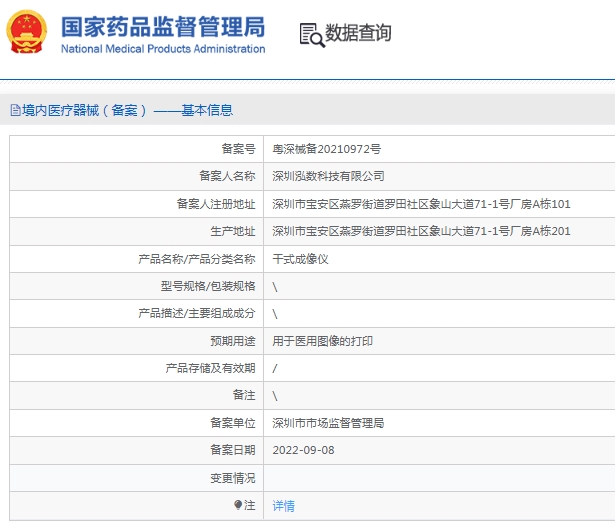Click the 变更情况 field label

pos(233,478)
